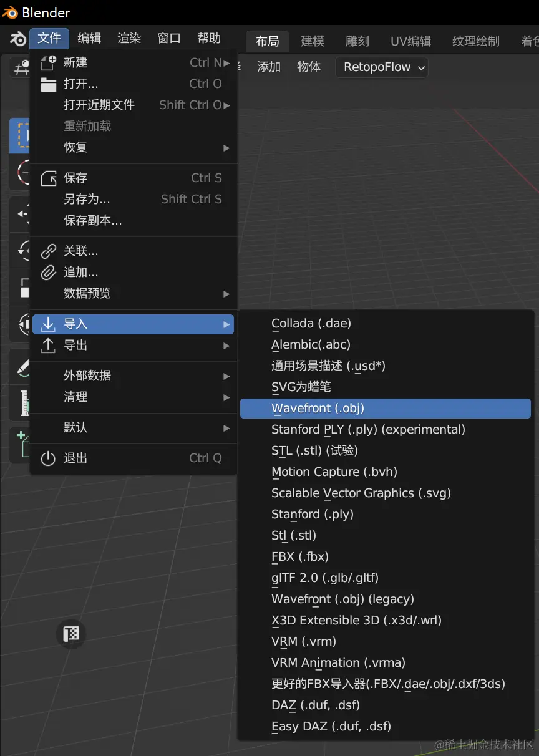Click the link chain icon beside 关联
The image size is (539, 756).
tap(48, 251)
